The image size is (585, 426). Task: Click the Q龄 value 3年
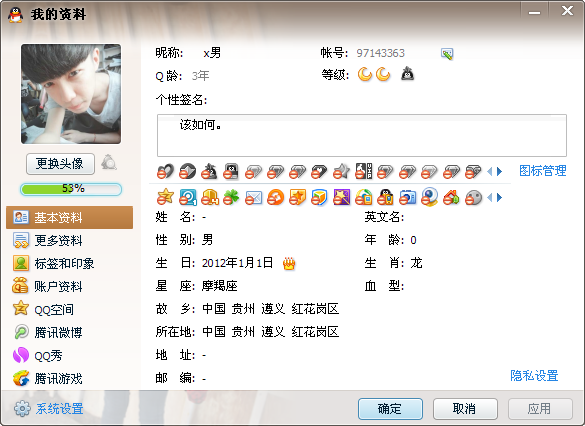pos(200,76)
